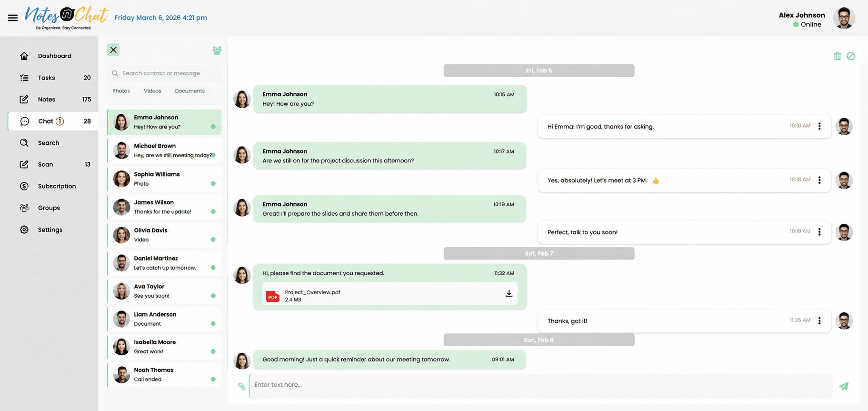Filter by Documents tab
The height and width of the screenshot is (411, 868).
pos(190,91)
